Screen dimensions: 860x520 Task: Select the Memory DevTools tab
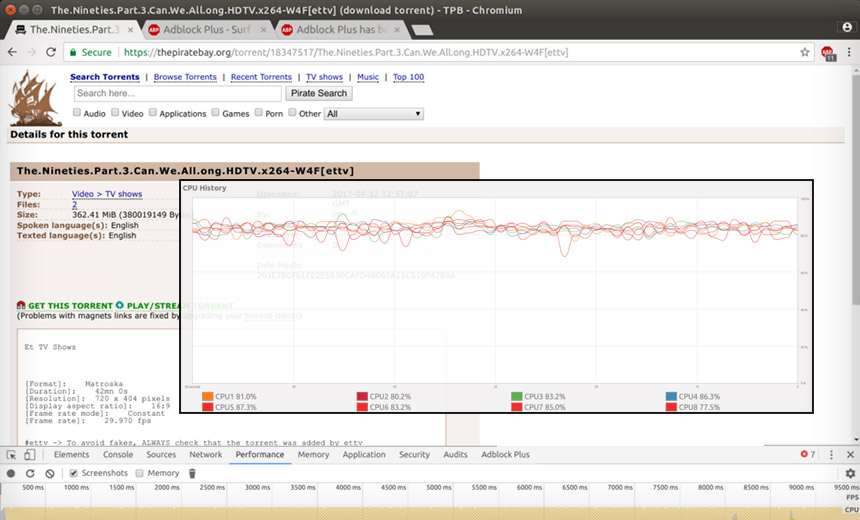(x=313, y=455)
